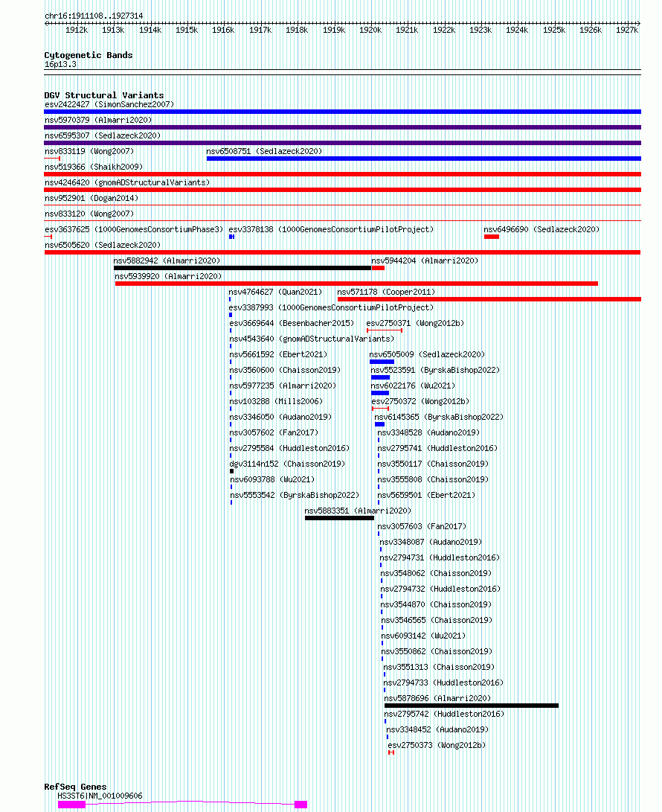The image size is (662, 812).
Task: Click the nsv5878696 (Almarri2020) label
Action: pyautogui.click(x=437, y=698)
